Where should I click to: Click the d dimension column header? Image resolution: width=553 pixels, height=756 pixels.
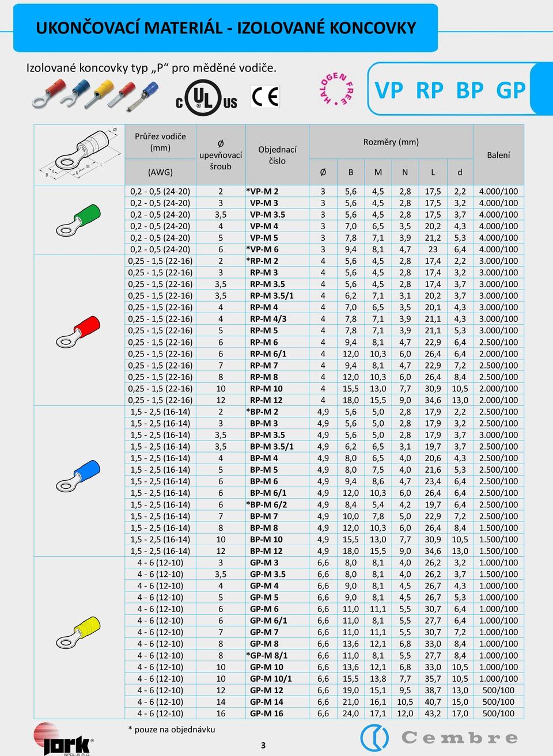tap(460, 172)
